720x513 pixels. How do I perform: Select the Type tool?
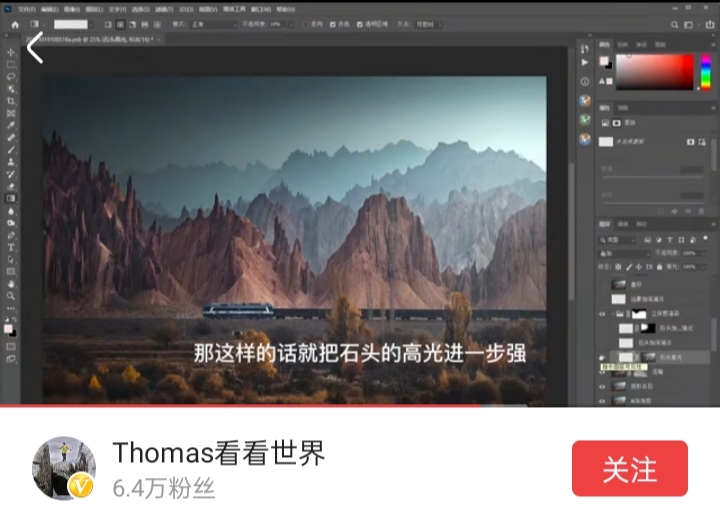pos(11,247)
